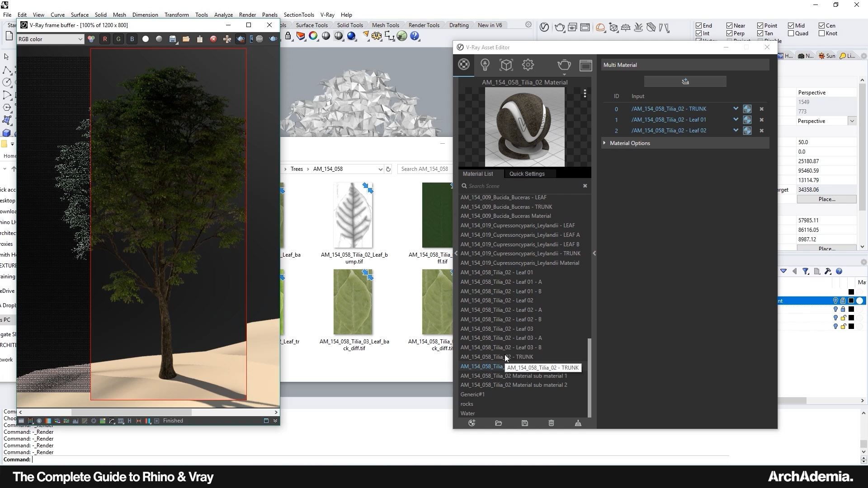The image size is (868, 488).
Task: Click the Rhino rendered sphere blue icon
Action: pyautogui.click(x=351, y=36)
